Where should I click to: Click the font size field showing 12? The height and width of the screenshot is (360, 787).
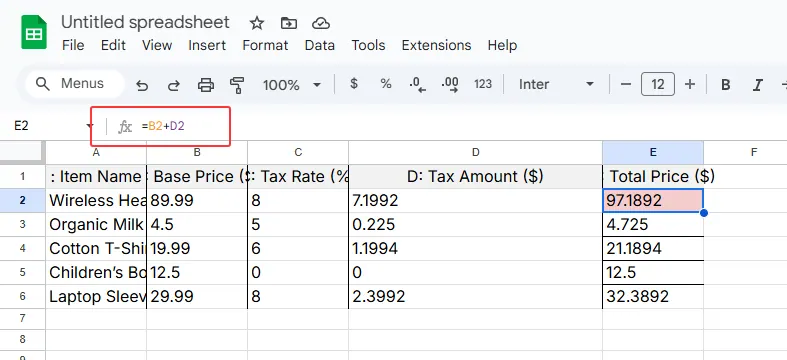658,84
